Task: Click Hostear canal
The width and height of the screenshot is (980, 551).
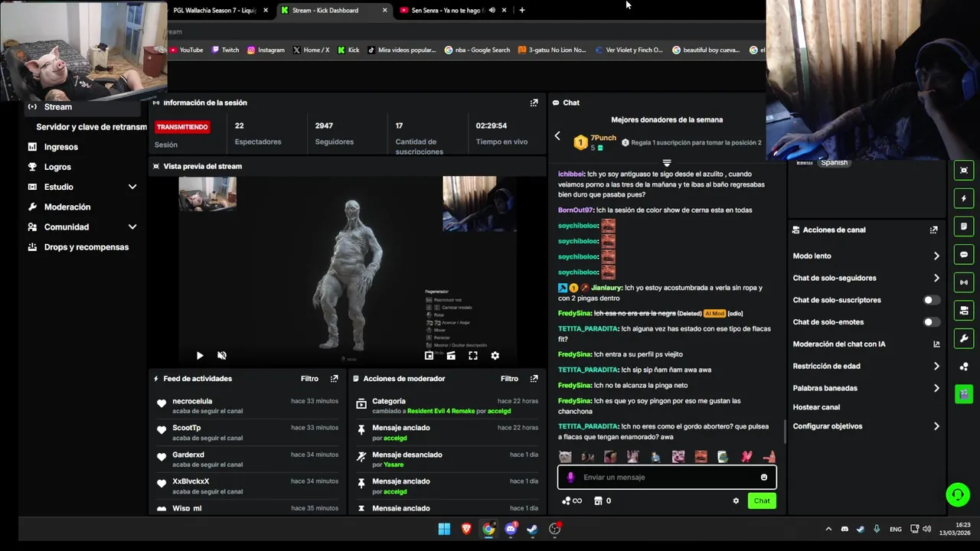Action: [816, 407]
